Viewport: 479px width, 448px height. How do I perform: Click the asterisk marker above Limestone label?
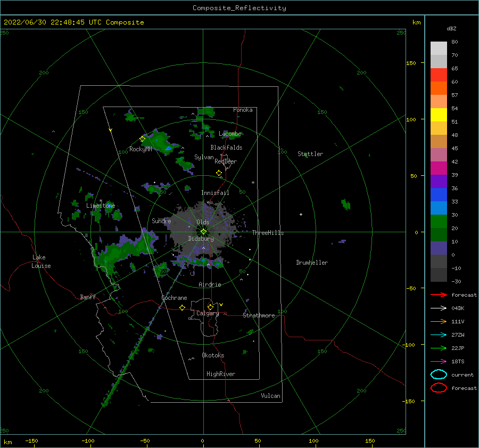pyautogui.click(x=101, y=201)
